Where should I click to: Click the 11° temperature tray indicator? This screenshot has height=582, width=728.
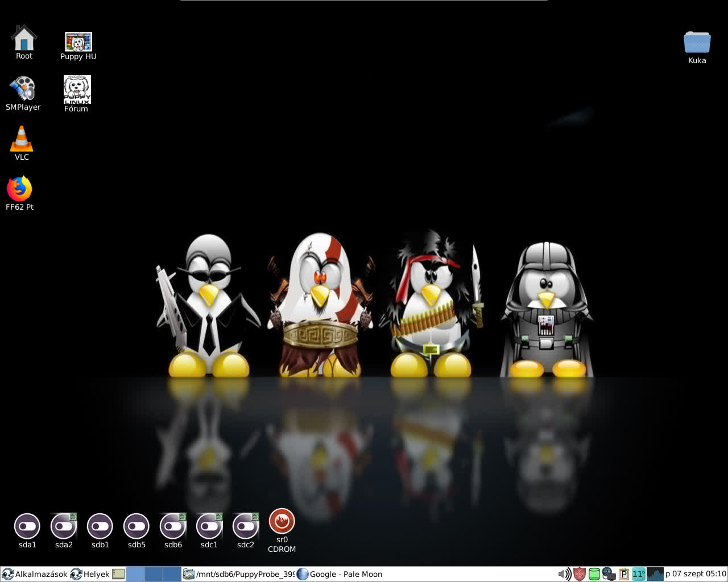(x=639, y=574)
